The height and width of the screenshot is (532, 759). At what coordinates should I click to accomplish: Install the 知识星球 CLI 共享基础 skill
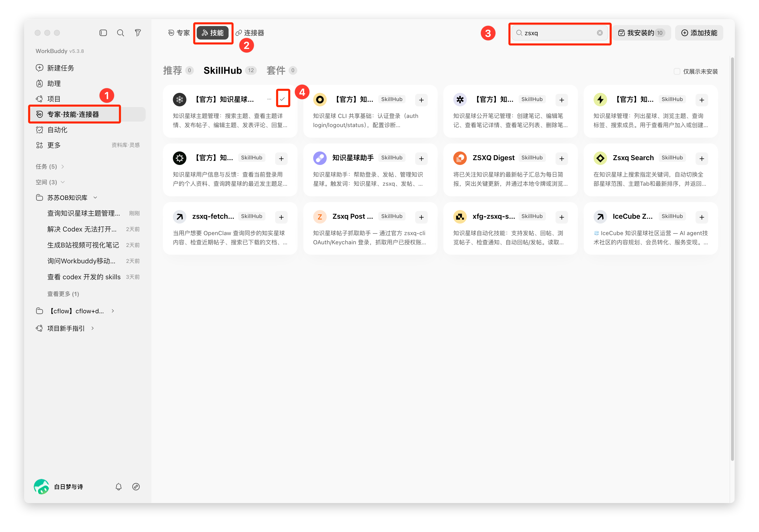click(421, 100)
